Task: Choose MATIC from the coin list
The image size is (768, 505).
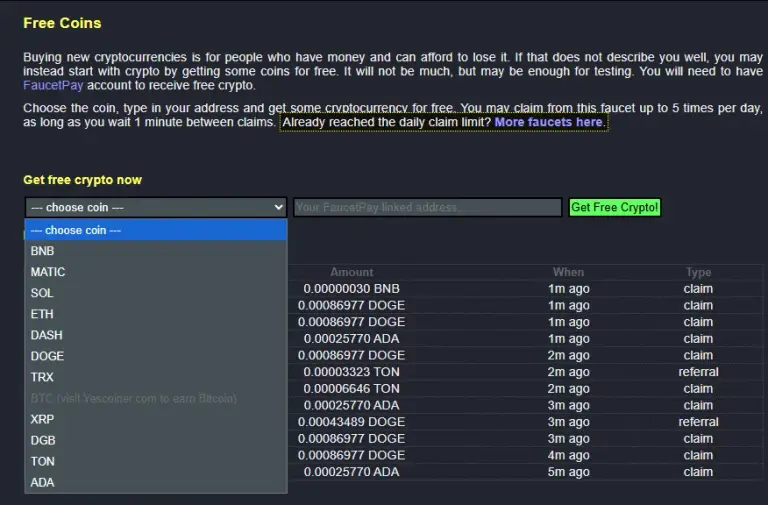Action: 156,272
